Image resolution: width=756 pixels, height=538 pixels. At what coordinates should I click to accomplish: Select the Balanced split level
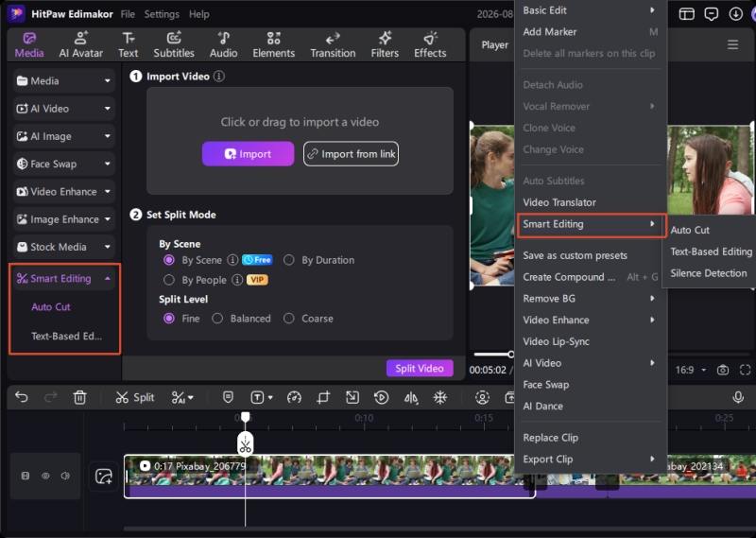(x=217, y=319)
